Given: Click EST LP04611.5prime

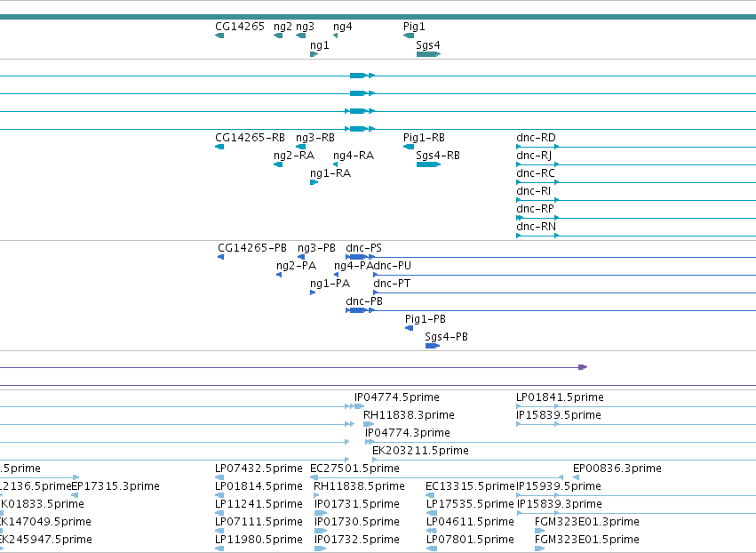Looking at the screenshot, I should coord(470,523).
